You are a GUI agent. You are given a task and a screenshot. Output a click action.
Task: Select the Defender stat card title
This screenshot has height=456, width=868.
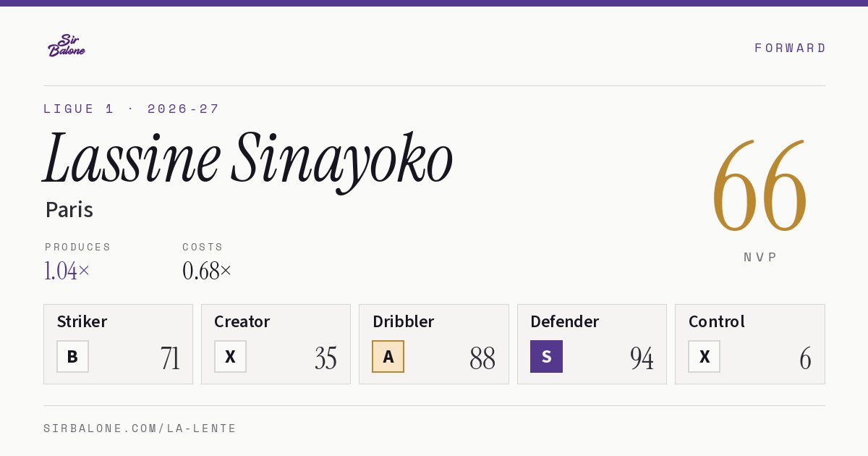click(565, 321)
